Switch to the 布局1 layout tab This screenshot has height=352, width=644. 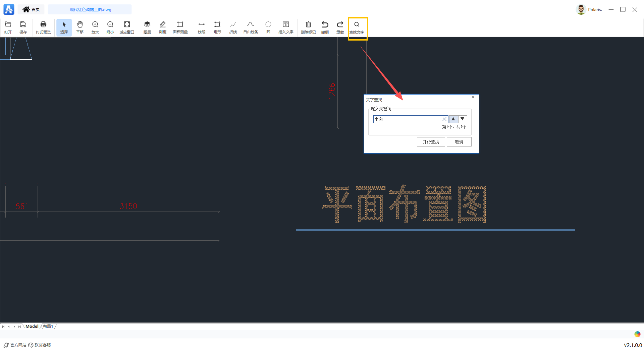click(48, 326)
